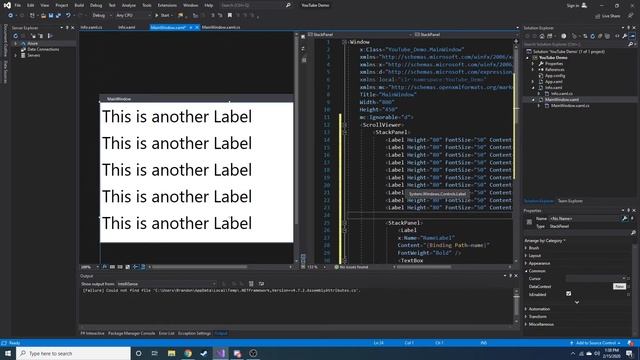640x360 pixels.
Task: Expand the Appearance category in Properties
Action: (526, 263)
